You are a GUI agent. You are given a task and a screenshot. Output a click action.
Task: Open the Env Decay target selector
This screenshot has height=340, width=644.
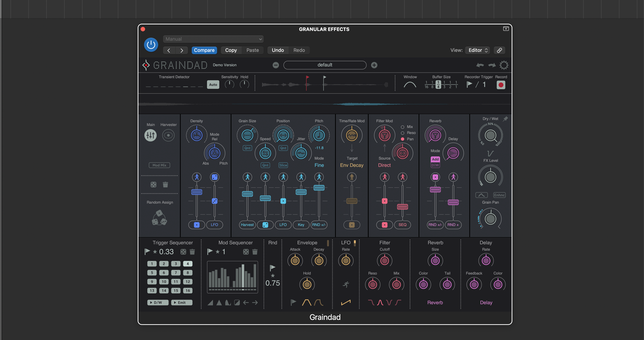click(x=352, y=165)
